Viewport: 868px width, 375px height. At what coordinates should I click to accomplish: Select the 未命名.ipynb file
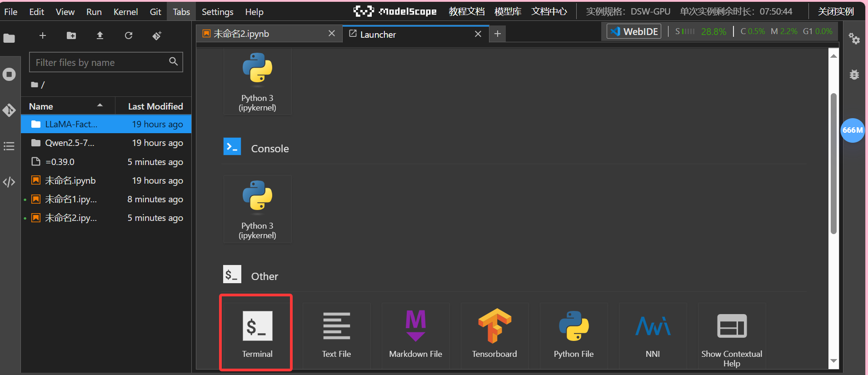[106, 180]
